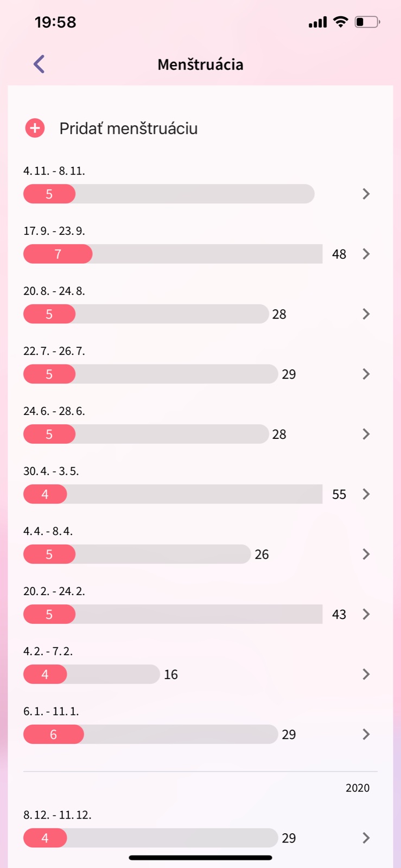Open 4.4. - 8.4. entry chevron
The width and height of the screenshot is (401, 868).
click(366, 554)
